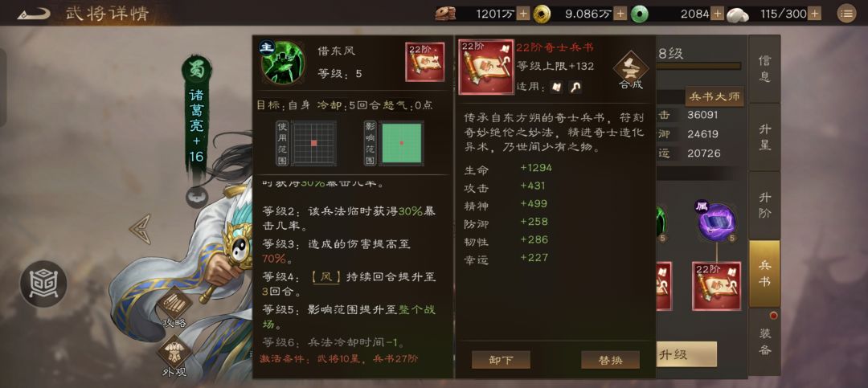
Task: Increase food supply with plus button
Action: point(523,14)
